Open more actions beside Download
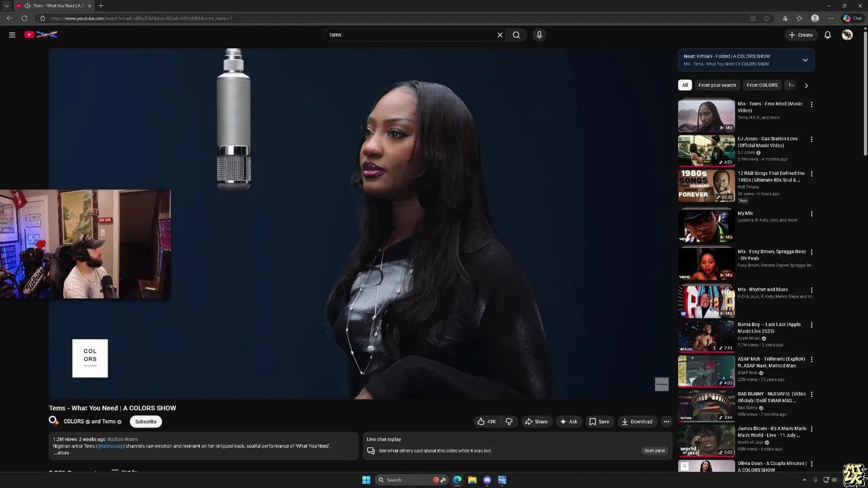The width and height of the screenshot is (868, 488). coord(666,422)
